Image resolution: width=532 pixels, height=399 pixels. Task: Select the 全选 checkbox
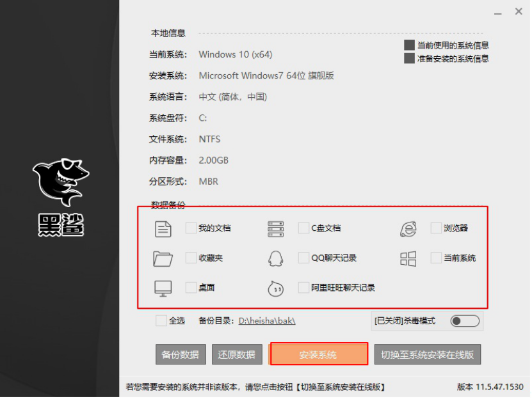pos(161,321)
